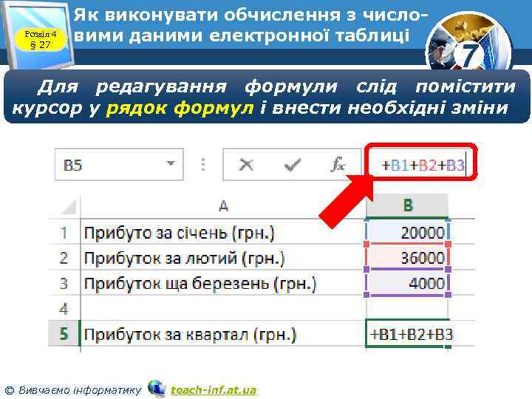
Task: Select row 5 header
Action: 64,334
